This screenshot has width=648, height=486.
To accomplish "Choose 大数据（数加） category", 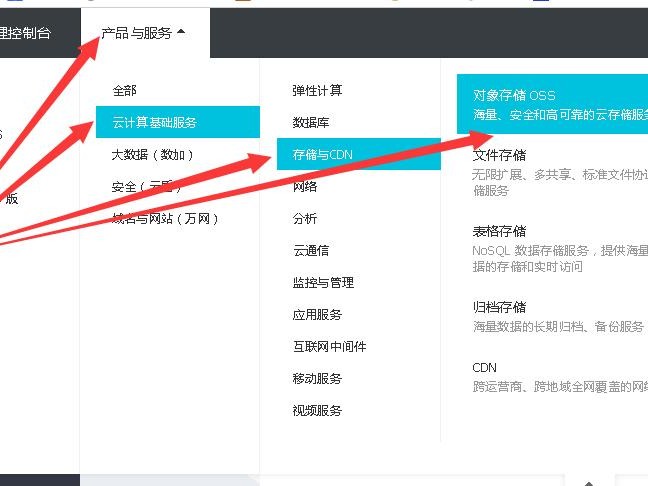I will pos(152,155).
